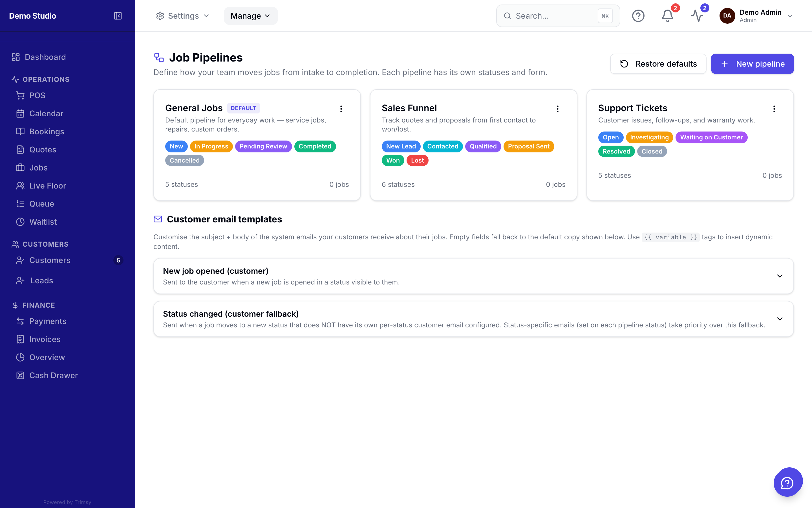Click the DEFAULT badge on General Jobs
812x508 pixels.
click(243, 108)
